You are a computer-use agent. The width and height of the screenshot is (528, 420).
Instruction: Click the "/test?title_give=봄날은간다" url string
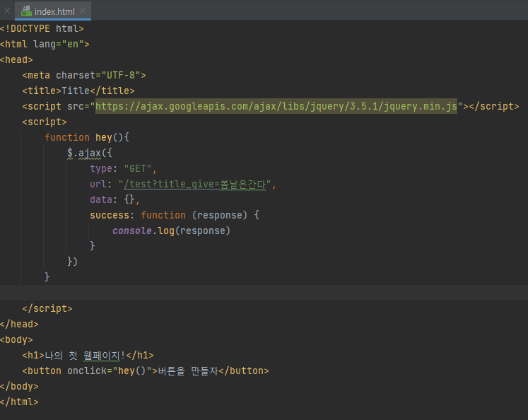point(194,185)
